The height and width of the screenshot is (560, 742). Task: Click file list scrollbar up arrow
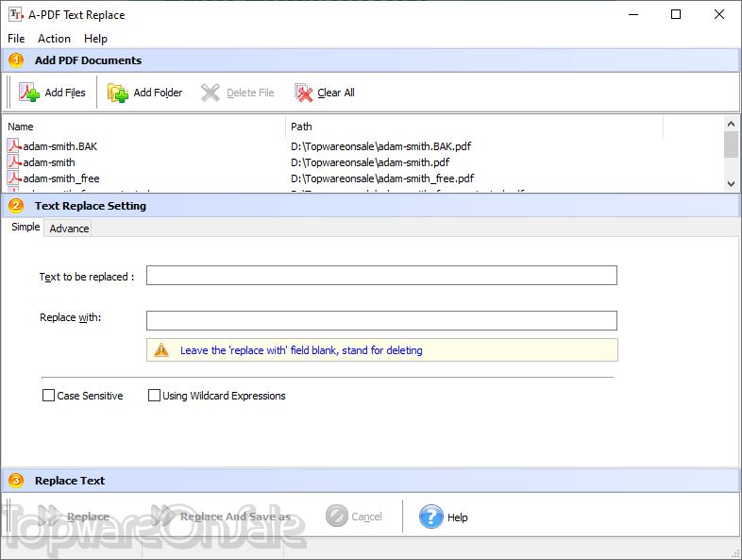pyautogui.click(x=731, y=124)
